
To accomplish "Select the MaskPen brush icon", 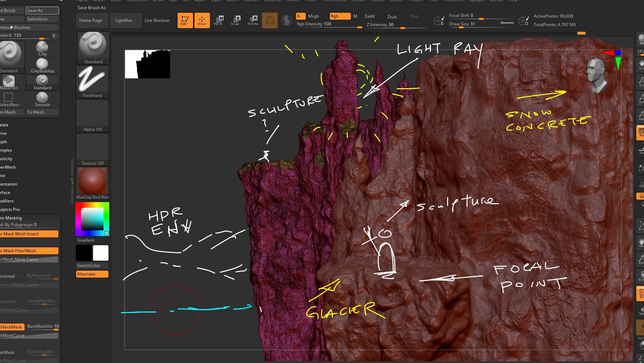I will pos(8,83).
